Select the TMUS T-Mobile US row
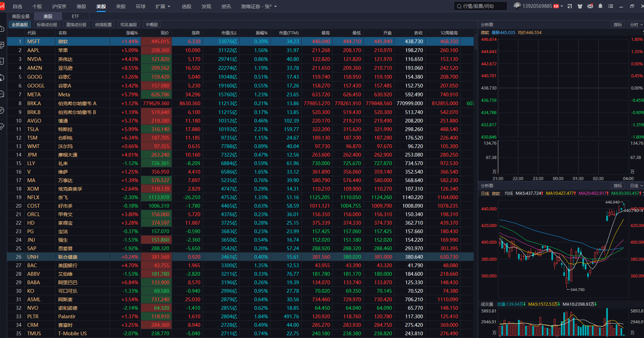The width and height of the screenshot is (644, 338). coord(240,334)
